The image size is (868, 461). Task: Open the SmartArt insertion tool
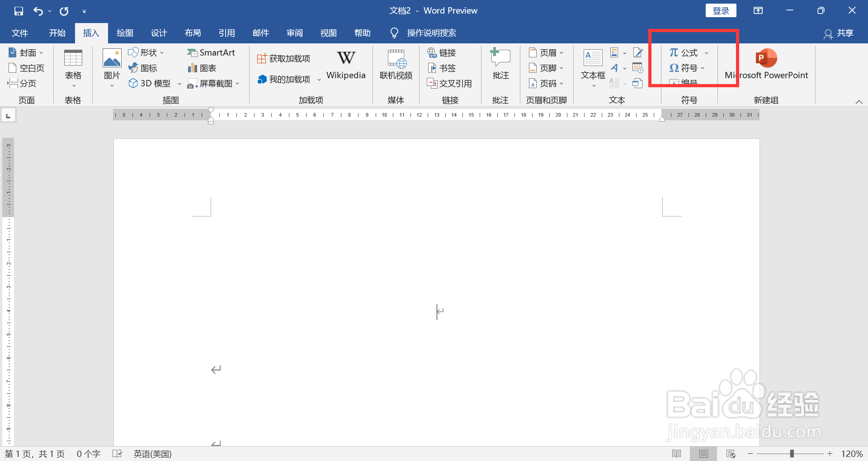point(211,52)
